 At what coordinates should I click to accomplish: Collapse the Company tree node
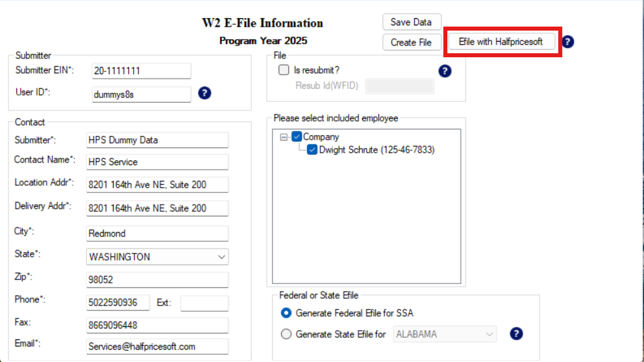(284, 137)
